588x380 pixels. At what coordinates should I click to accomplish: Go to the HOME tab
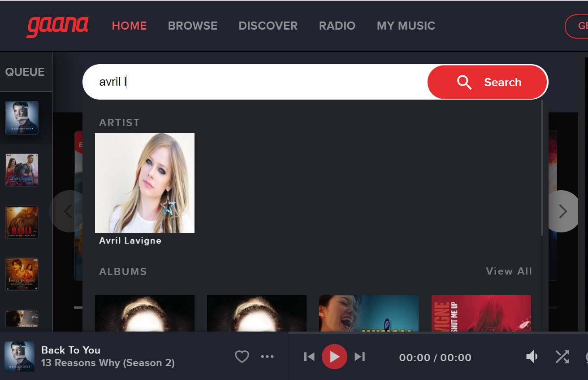[x=129, y=26]
